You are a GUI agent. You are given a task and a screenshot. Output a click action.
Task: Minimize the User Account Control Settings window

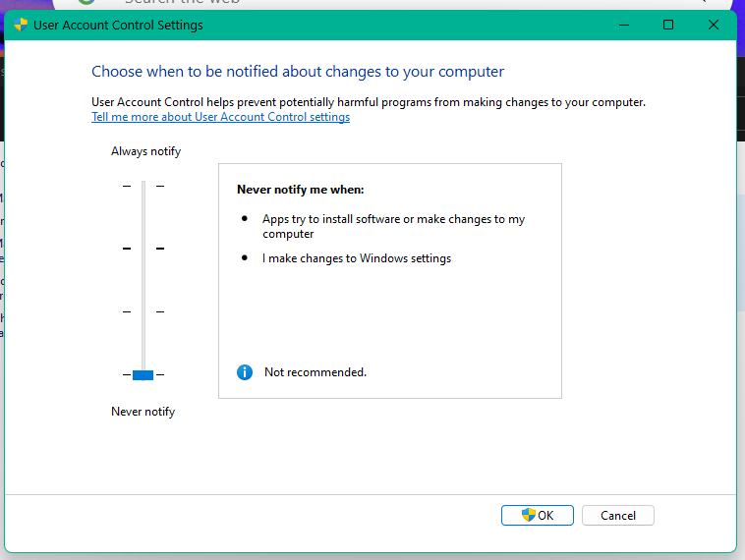(x=624, y=25)
